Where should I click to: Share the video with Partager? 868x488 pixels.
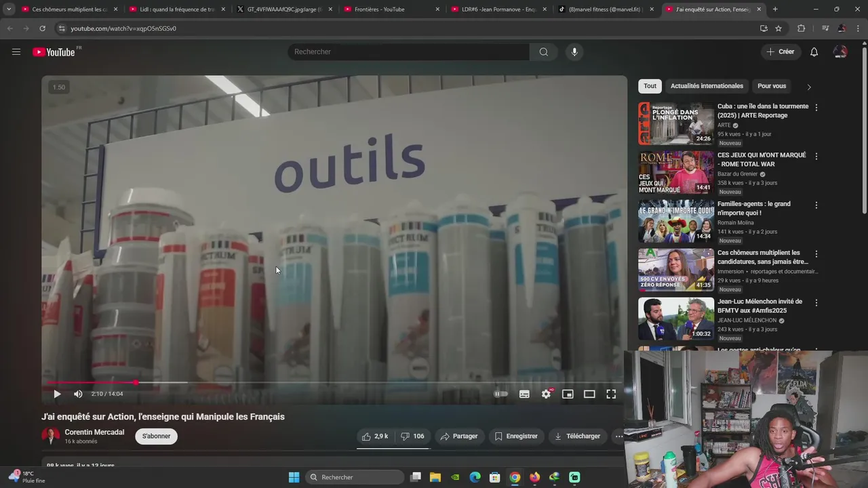pyautogui.click(x=459, y=436)
